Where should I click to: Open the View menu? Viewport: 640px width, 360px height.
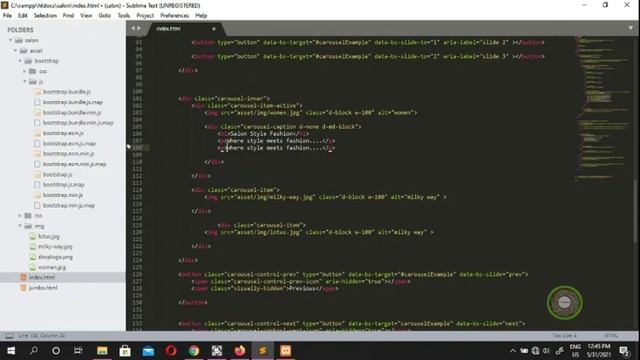(x=86, y=16)
